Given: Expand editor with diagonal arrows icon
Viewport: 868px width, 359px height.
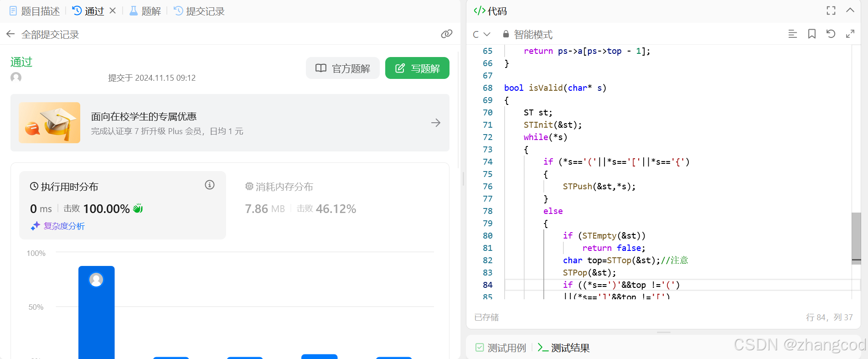Looking at the screenshot, I should (x=850, y=34).
